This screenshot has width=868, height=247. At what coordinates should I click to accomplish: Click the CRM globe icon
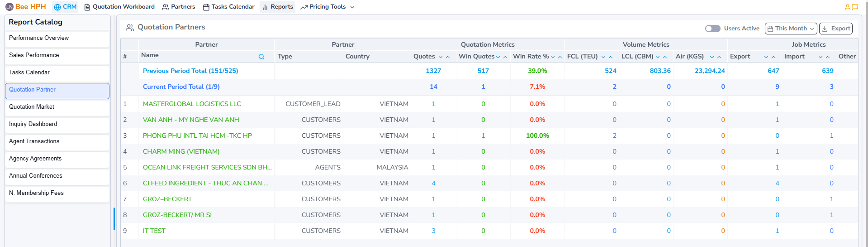(57, 7)
